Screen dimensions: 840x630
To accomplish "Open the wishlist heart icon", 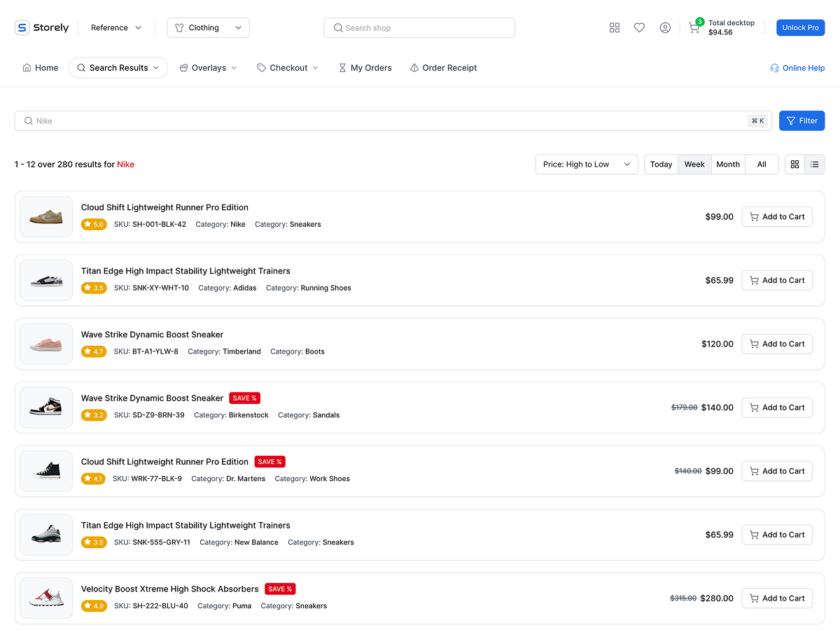I will click(x=639, y=27).
